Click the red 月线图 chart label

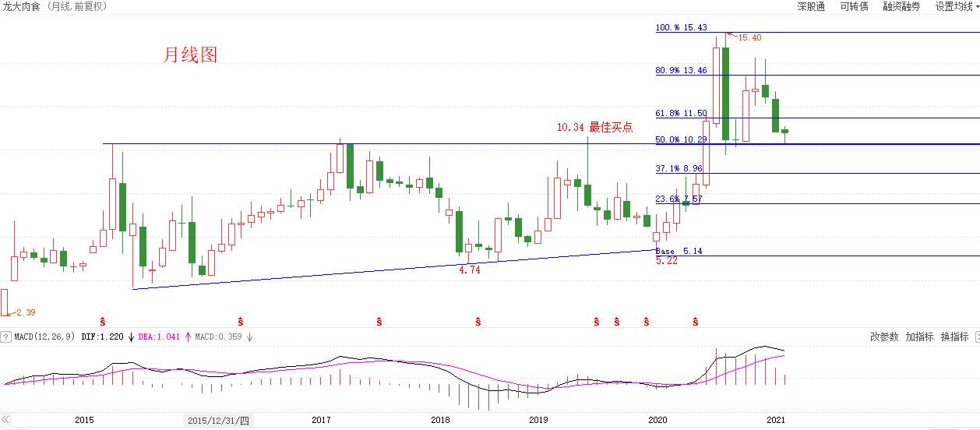(190, 55)
